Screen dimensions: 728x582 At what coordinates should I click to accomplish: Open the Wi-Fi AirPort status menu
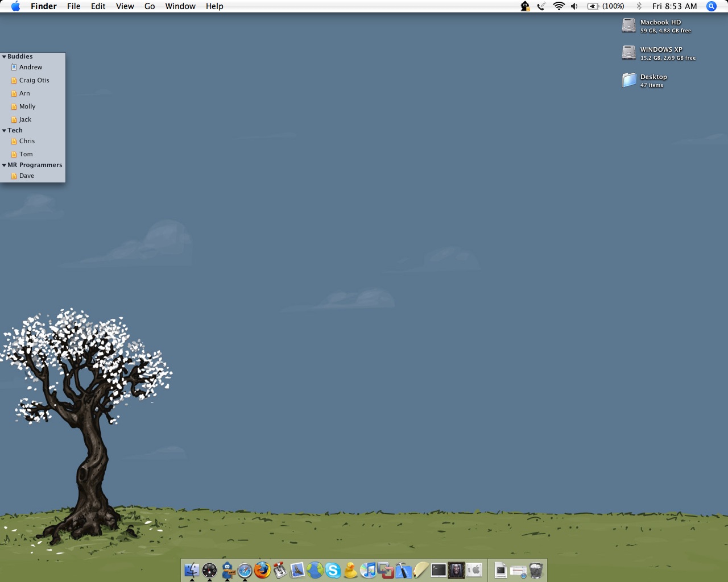pyautogui.click(x=559, y=6)
